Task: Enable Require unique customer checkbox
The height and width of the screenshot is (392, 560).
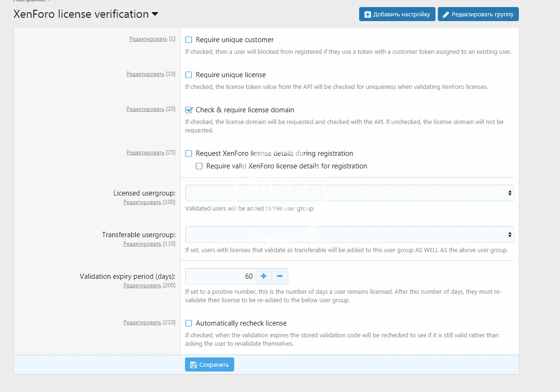Action: (189, 40)
